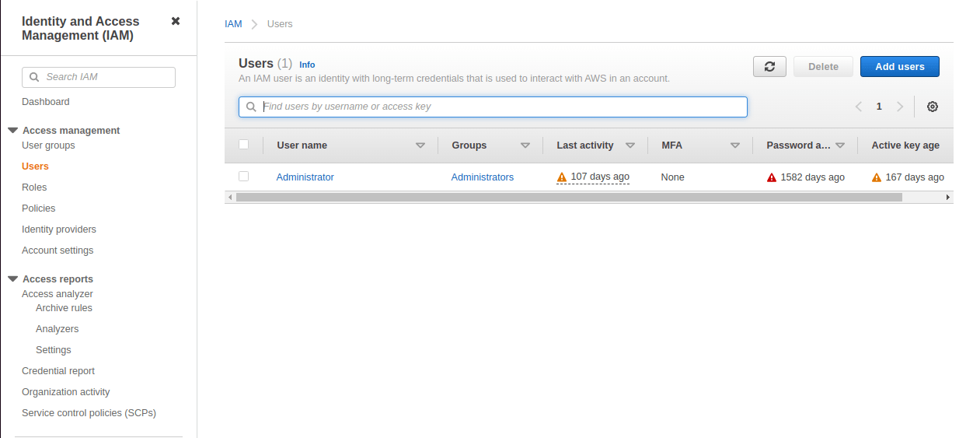Click the Find users search field

tap(493, 107)
